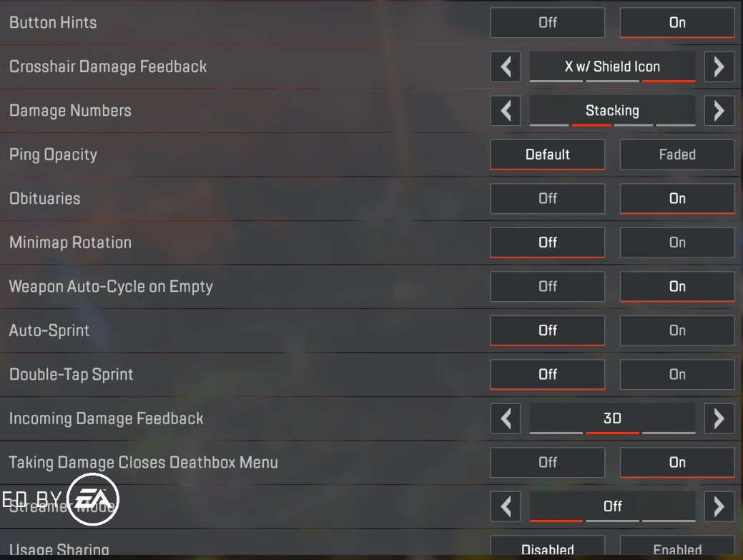
Task: Set Ping Opacity to Faded
Action: (676, 154)
